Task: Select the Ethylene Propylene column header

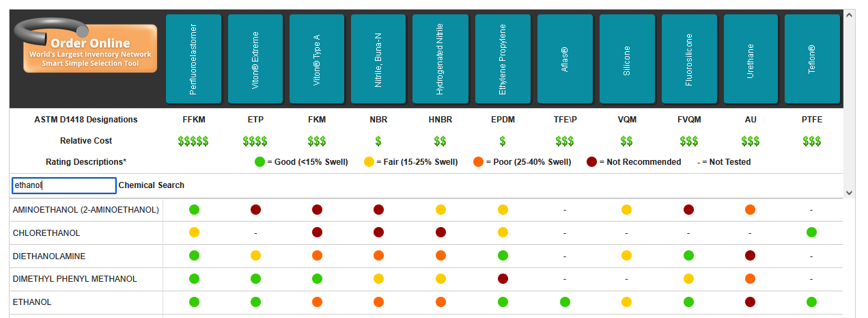Action: tap(503, 59)
